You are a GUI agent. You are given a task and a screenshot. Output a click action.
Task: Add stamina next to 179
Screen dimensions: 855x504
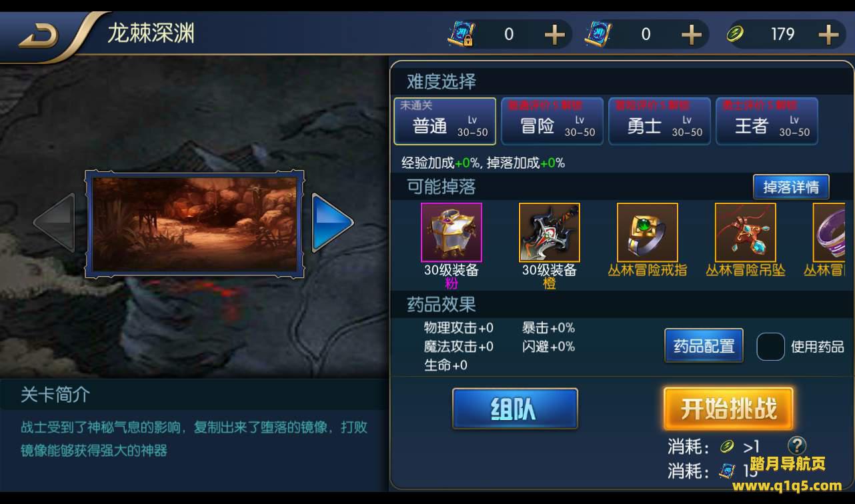pos(828,35)
